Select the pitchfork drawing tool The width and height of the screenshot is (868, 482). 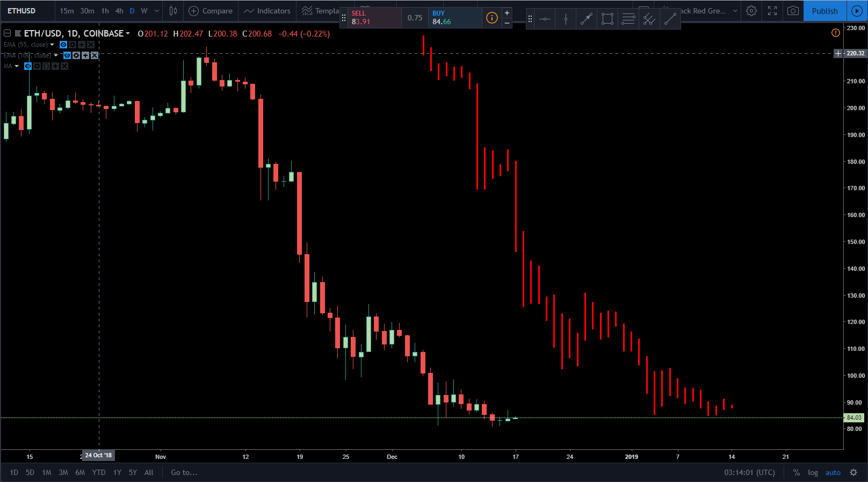(x=649, y=19)
